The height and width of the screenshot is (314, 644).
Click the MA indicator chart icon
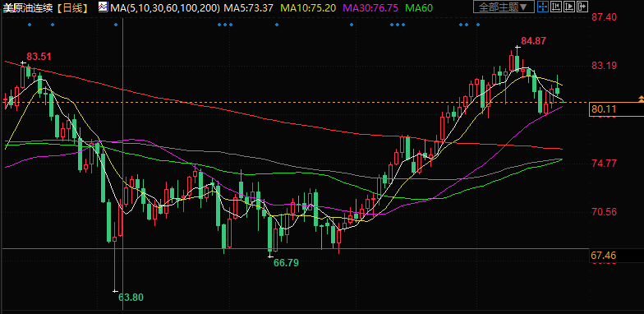pyautogui.click(x=103, y=7)
